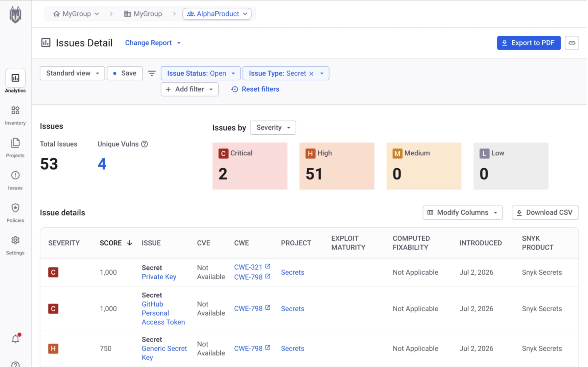
Task: Open the Secrets project in Private Key row
Action: click(x=293, y=273)
